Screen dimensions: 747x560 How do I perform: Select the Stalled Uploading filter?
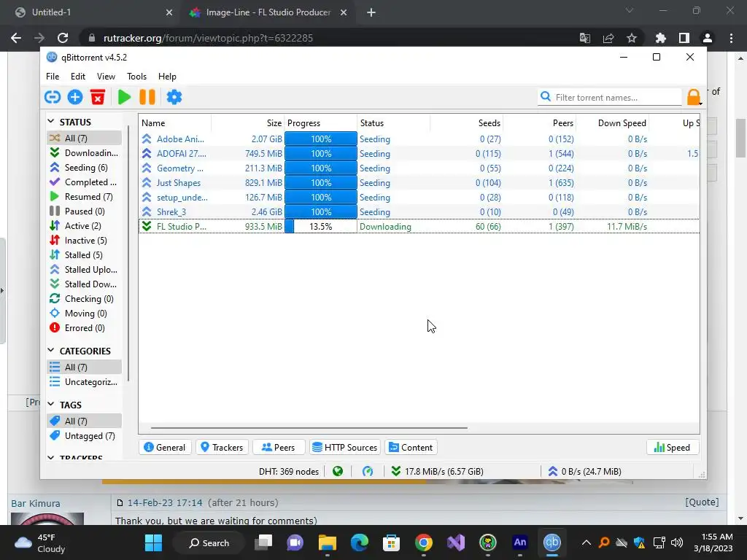pos(85,270)
